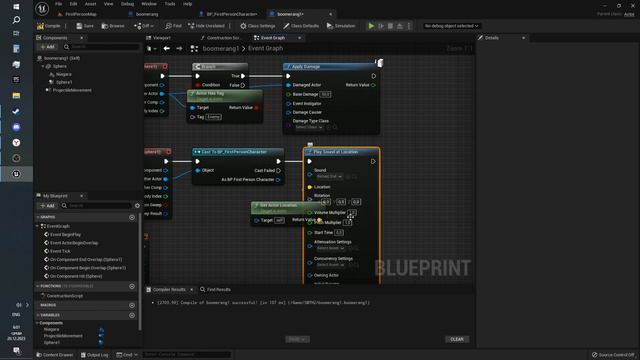Open the debug object selector dropdown
The height and width of the screenshot is (360, 640).
pyautogui.click(x=451, y=26)
